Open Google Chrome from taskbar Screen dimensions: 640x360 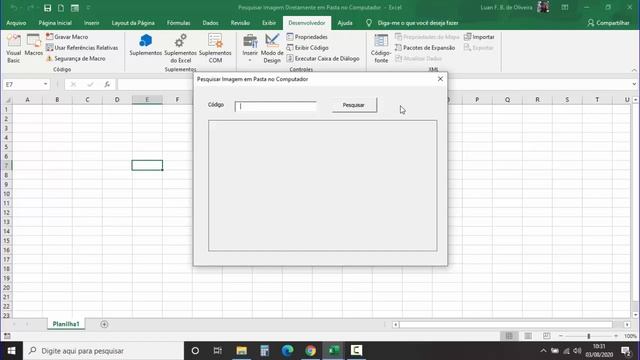click(310, 351)
